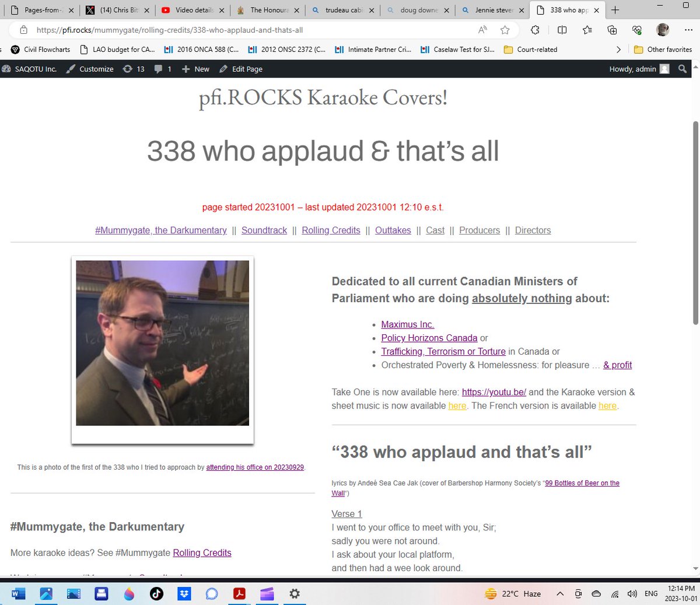The height and width of the screenshot is (605, 700).
Task: Open Settings gear on taskbar
Action: coord(295,594)
